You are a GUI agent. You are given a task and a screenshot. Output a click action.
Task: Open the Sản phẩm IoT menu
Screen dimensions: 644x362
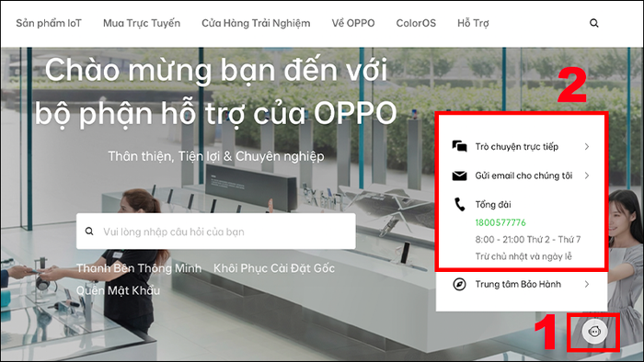point(49,23)
